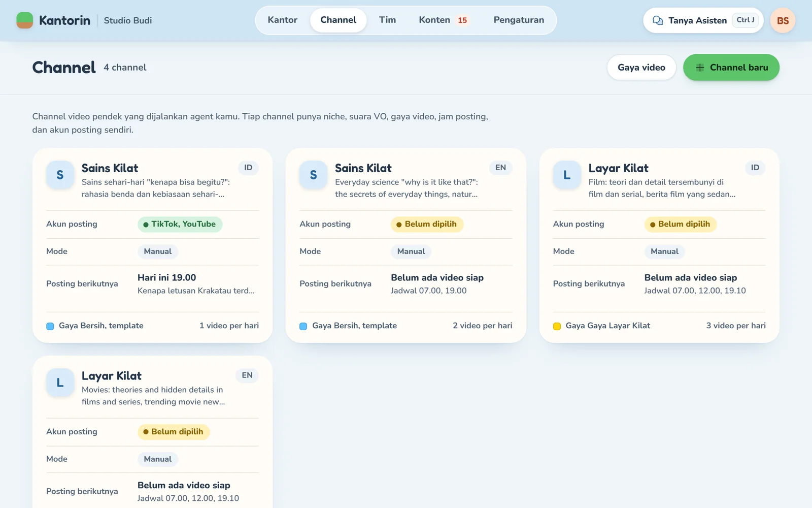Viewport: 812px width, 508px height.
Task: Click "Jadwal 07.00, 19.00" schedule text
Action: [x=428, y=291]
